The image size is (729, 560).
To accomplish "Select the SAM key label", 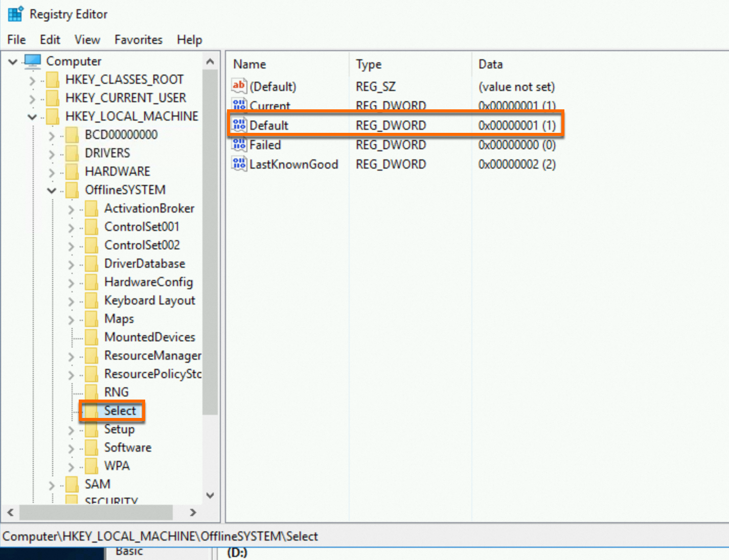I will (97, 484).
